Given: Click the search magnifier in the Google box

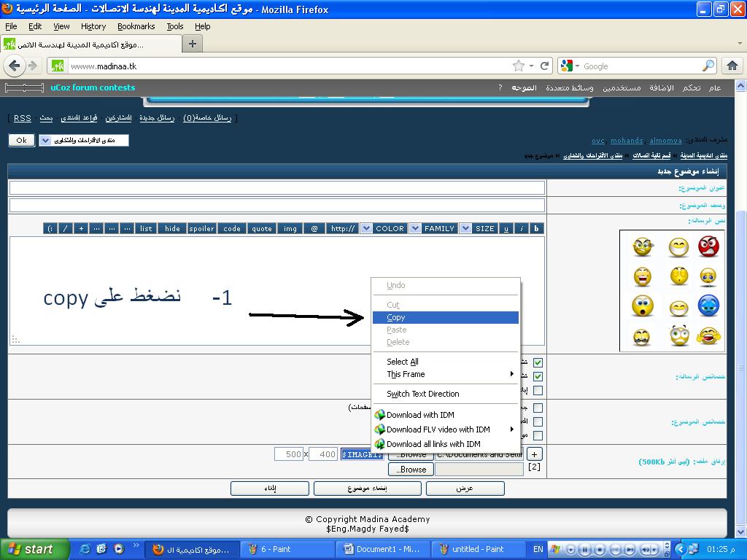Looking at the screenshot, I should (x=708, y=66).
